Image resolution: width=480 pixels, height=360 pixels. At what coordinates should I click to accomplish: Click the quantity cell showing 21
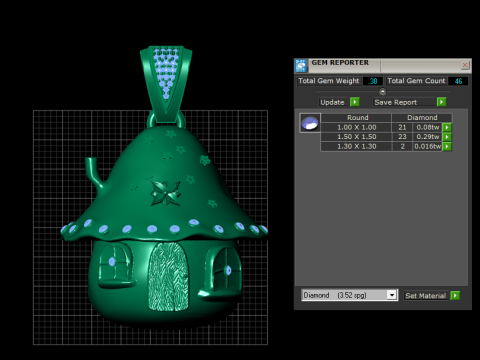pos(402,127)
